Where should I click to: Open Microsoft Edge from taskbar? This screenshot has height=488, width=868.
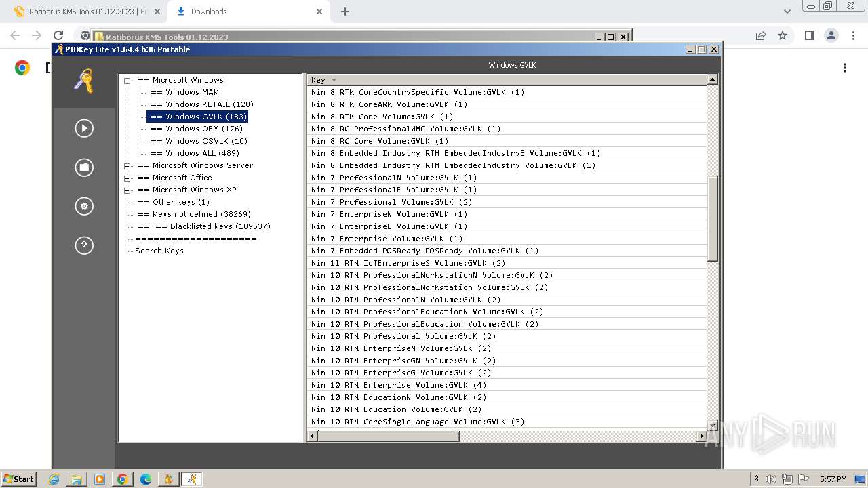[x=146, y=479]
